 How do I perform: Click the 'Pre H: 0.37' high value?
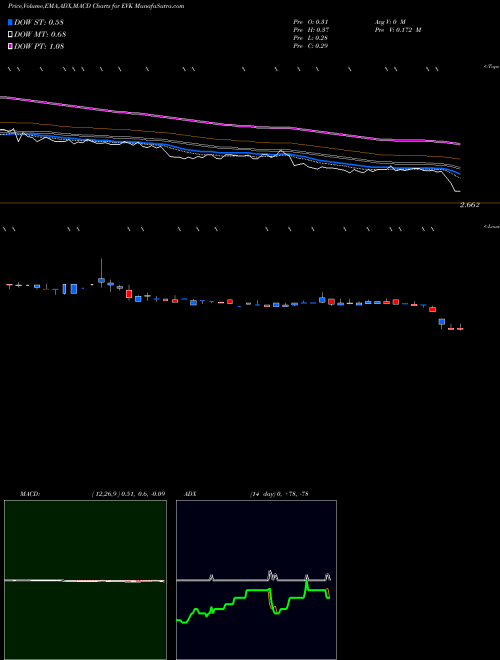311,30
